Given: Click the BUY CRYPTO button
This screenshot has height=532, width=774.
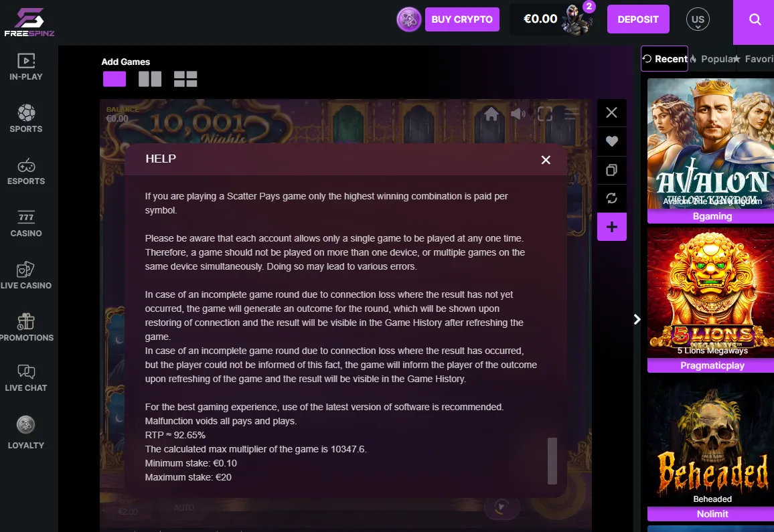Looking at the screenshot, I should (x=462, y=19).
